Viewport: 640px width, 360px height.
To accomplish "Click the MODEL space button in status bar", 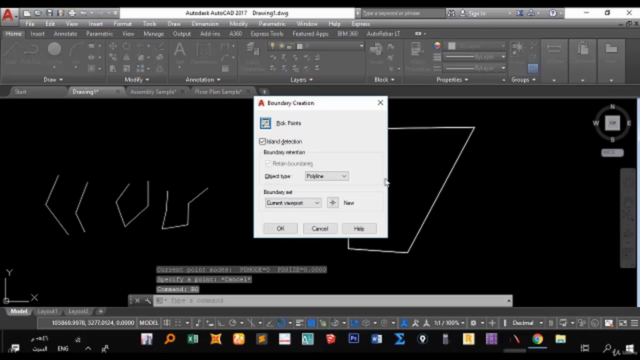I will (149, 323).
